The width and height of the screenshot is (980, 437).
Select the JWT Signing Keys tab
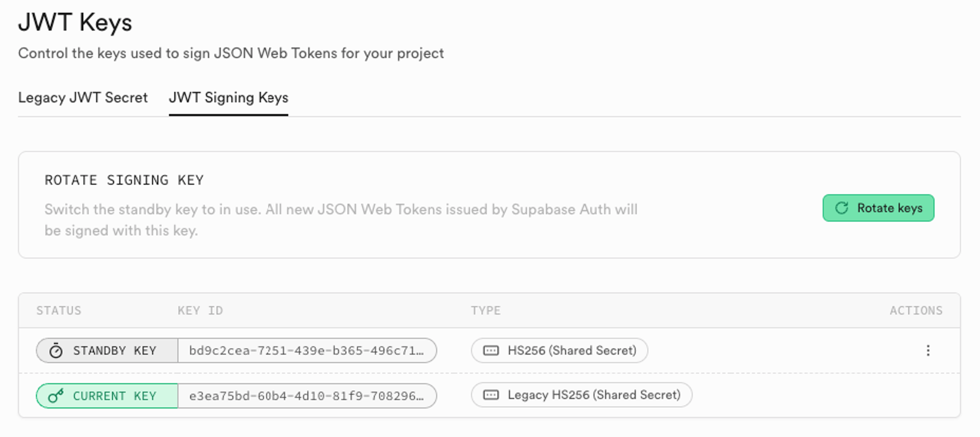click(228, 98)
